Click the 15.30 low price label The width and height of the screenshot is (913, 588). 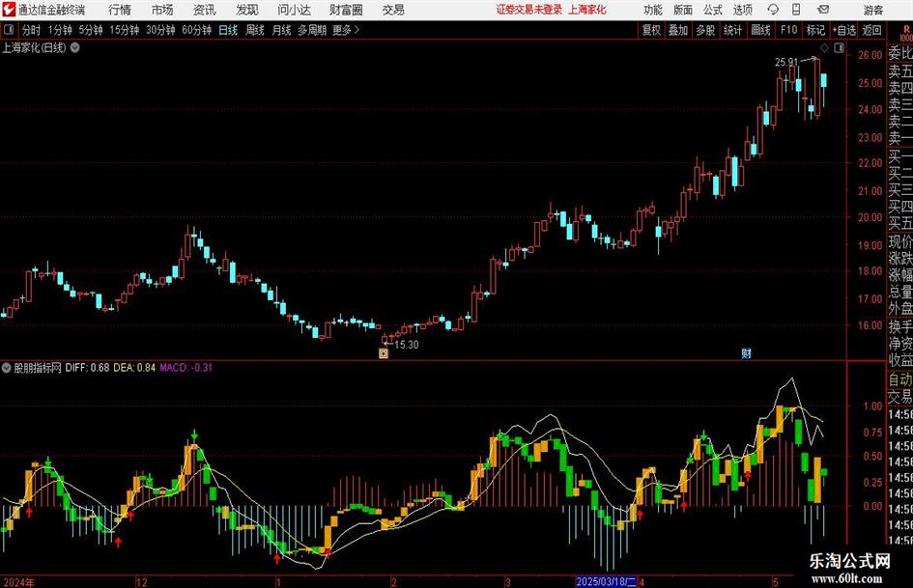[x=407, y=345]
